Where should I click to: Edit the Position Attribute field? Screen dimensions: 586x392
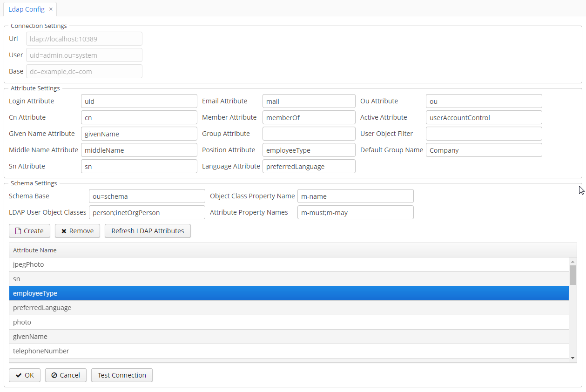[x=309, y=150]
